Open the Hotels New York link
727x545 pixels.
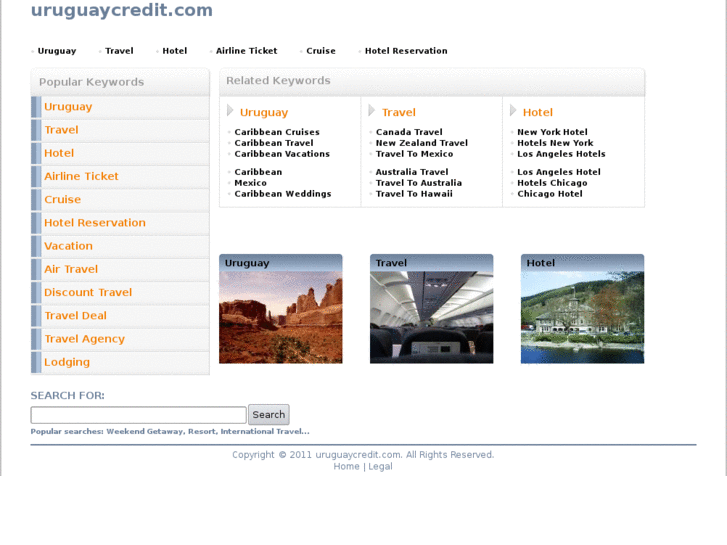click(x=555, y=143)
